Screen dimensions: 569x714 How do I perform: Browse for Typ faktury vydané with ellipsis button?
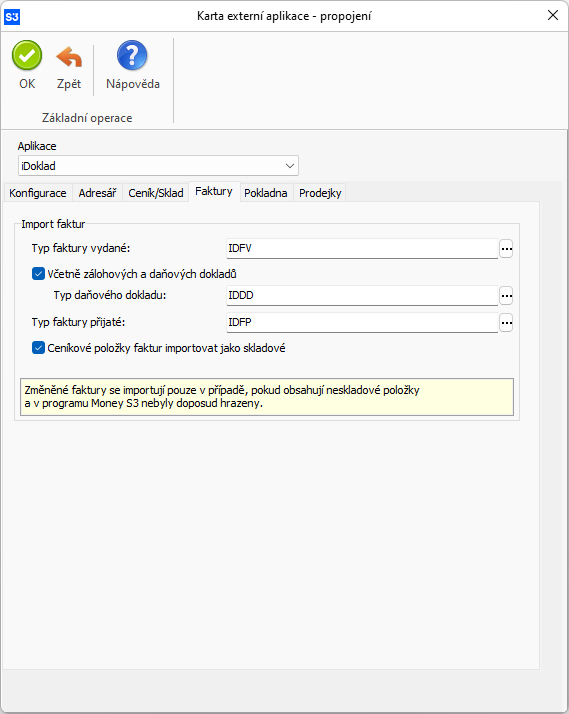pyautogui.click(x=506, y=249)
